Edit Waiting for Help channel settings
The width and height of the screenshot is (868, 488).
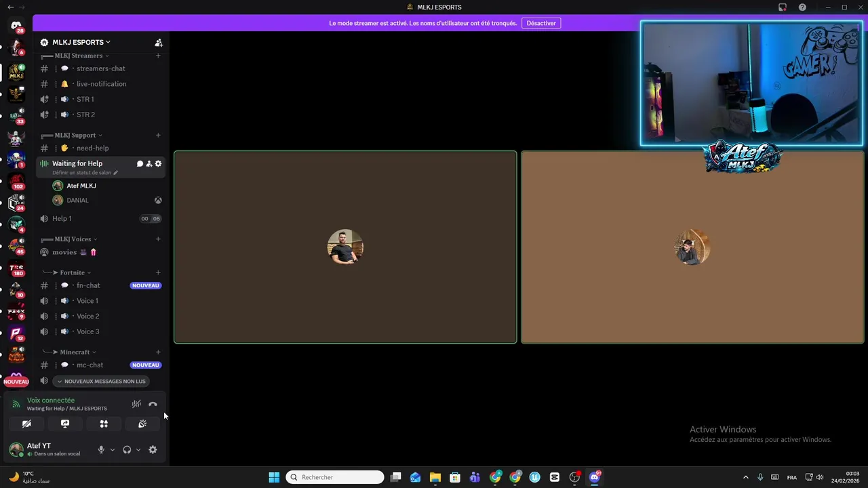click(159, 163)
